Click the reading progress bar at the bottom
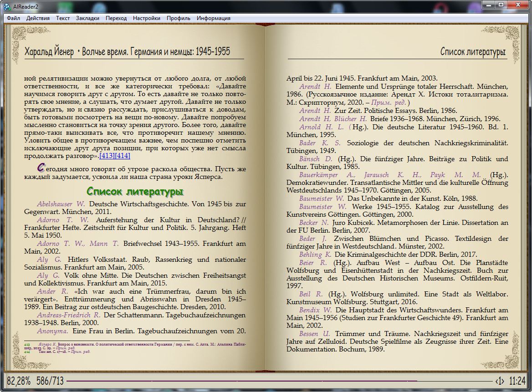 [x=279, y=381]
